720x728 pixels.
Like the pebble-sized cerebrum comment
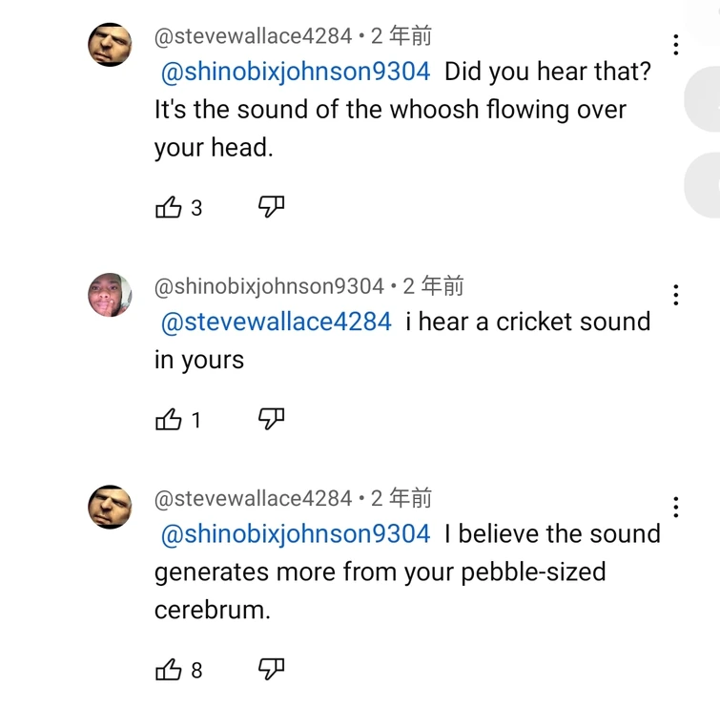pyautogui.click(x=168, y=670)
